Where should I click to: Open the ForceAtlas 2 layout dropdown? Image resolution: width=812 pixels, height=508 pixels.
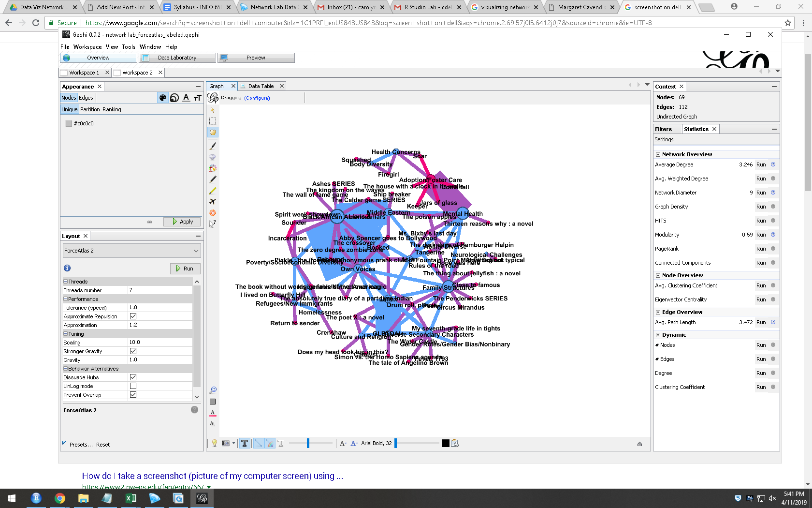point(131,251)
